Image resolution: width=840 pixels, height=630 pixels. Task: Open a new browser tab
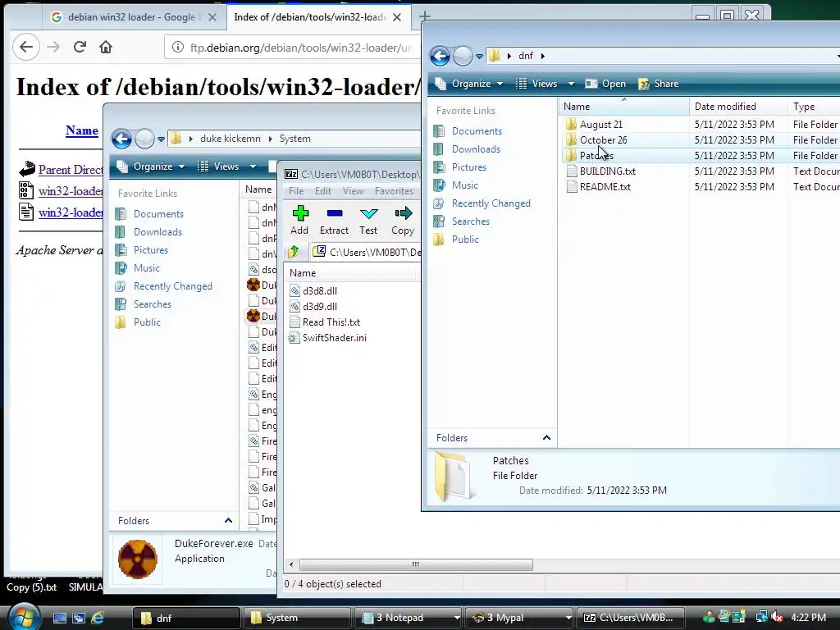(x=425, y=16)
